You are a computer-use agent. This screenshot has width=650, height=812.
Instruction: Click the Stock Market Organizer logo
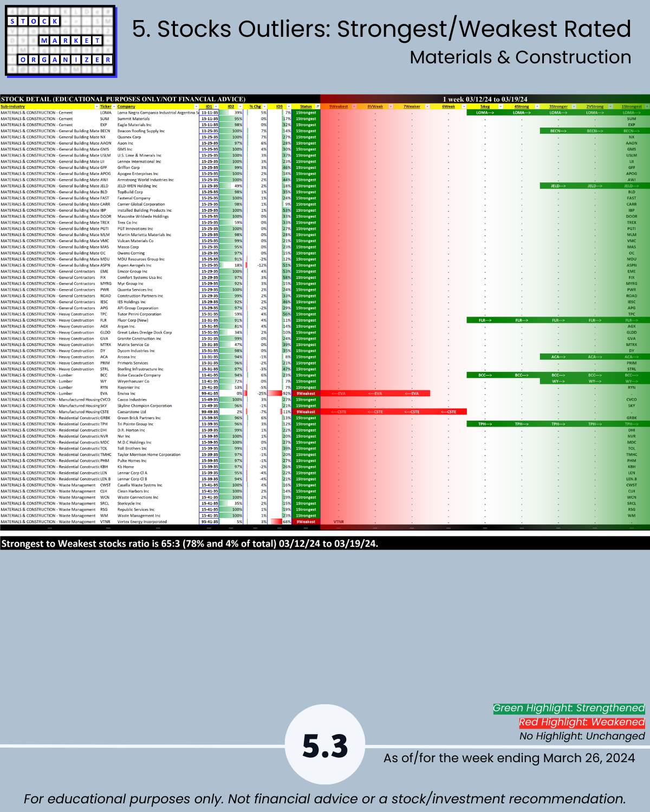(x=60, y=41)
